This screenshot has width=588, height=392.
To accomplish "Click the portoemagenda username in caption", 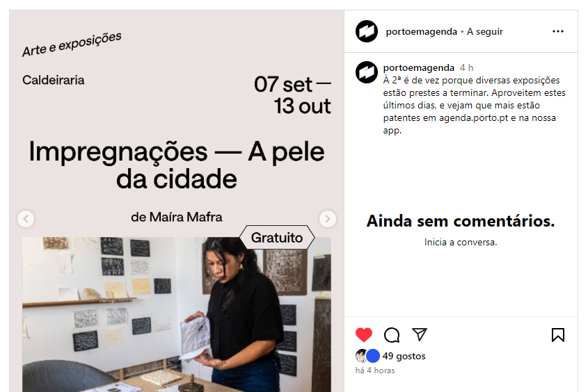I will 418,68.
